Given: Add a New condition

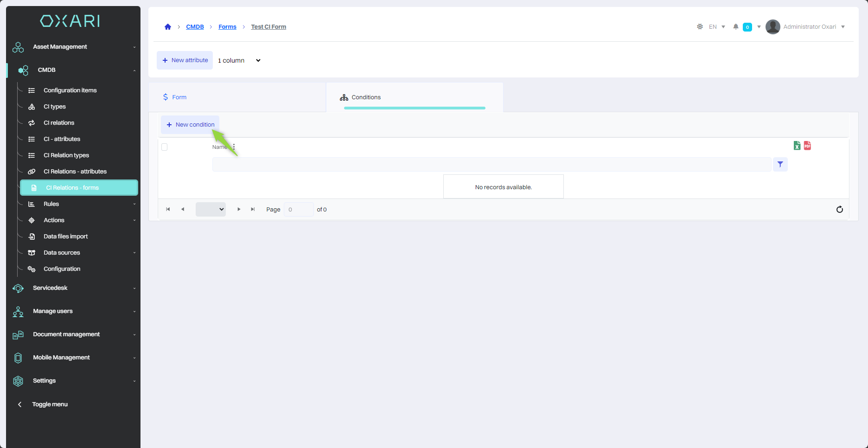Looking at the screenshot, I should pyautogui.click(x=190, y=125).
